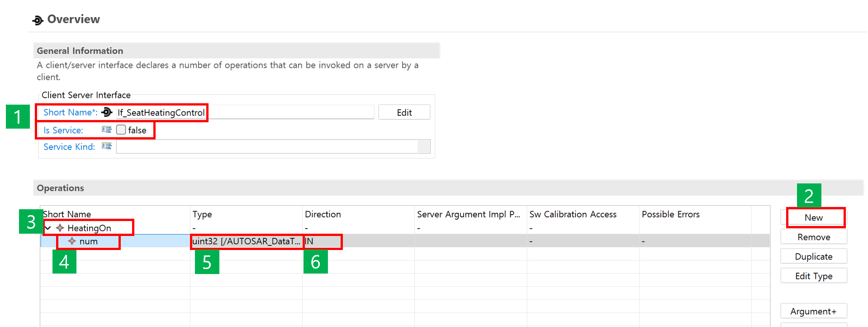Duplicate the selected operation entry

click(813, 257)
